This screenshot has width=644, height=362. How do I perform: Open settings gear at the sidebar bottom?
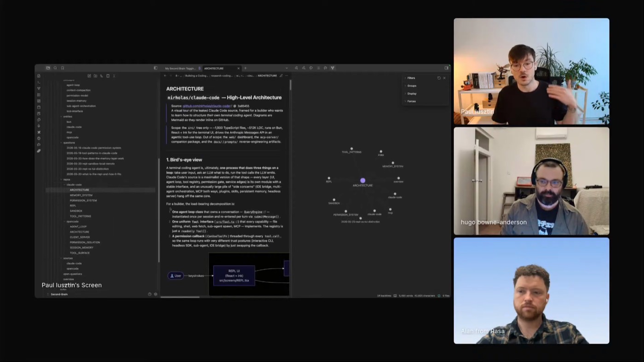tap(155, 294)
